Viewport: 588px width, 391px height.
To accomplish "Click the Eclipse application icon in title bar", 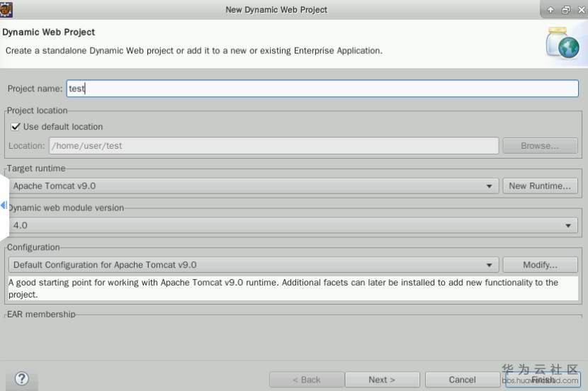I will tap(6, 9).
